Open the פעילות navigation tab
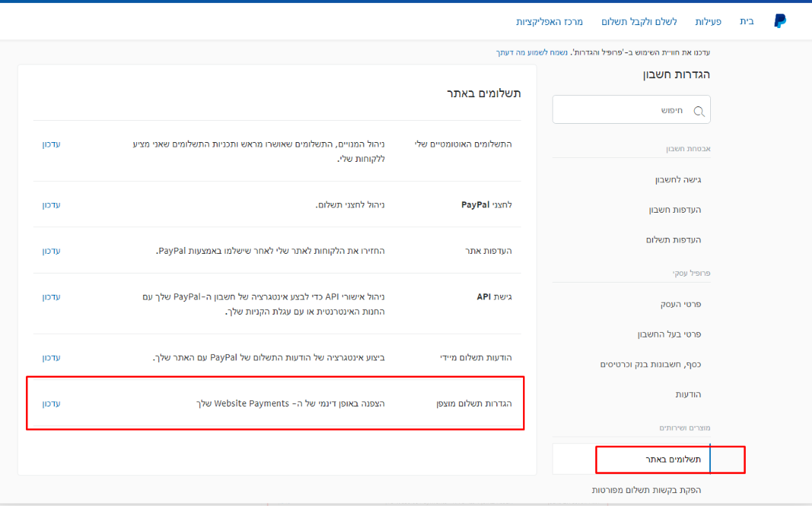Viewport: 812px width, 506px height. point(708,21)
